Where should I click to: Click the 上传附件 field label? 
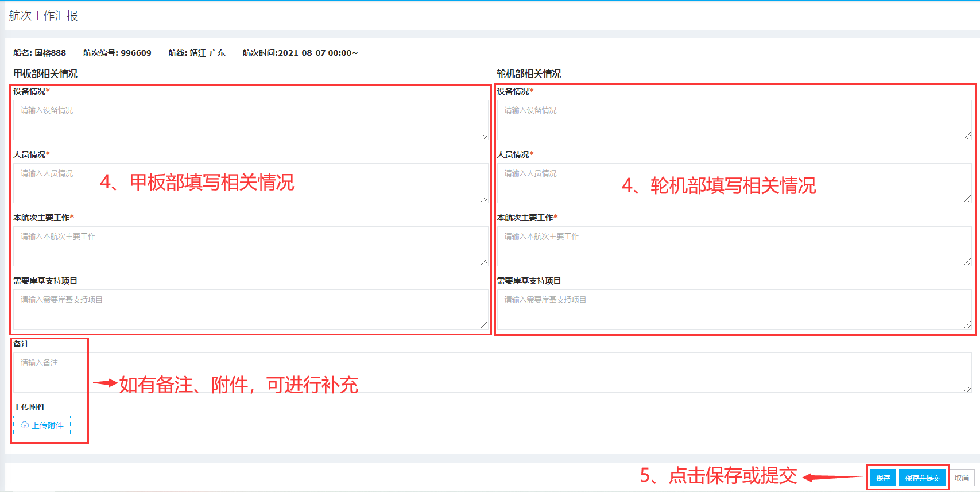click(x=29, y=407)
